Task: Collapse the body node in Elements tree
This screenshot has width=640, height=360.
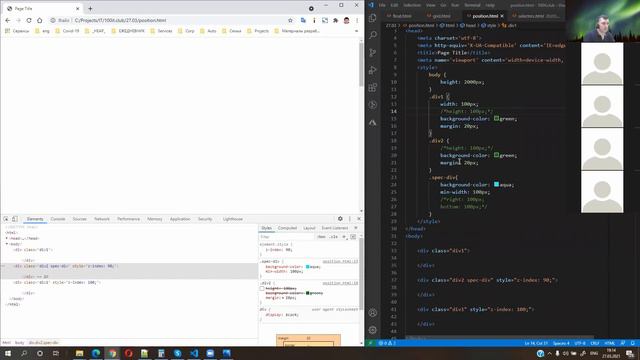Action: pos(7,244)
